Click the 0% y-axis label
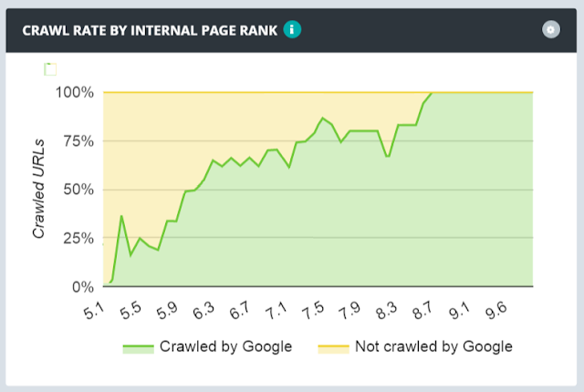The height and width of the screenshot is (392, 584). pos(81,287)
